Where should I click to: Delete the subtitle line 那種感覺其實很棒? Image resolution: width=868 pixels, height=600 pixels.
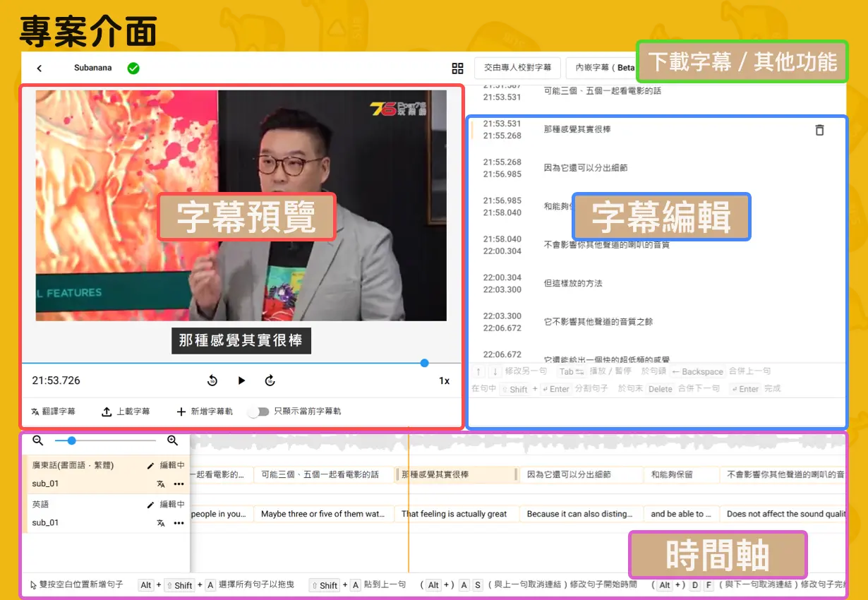click(x=819, y=130)
